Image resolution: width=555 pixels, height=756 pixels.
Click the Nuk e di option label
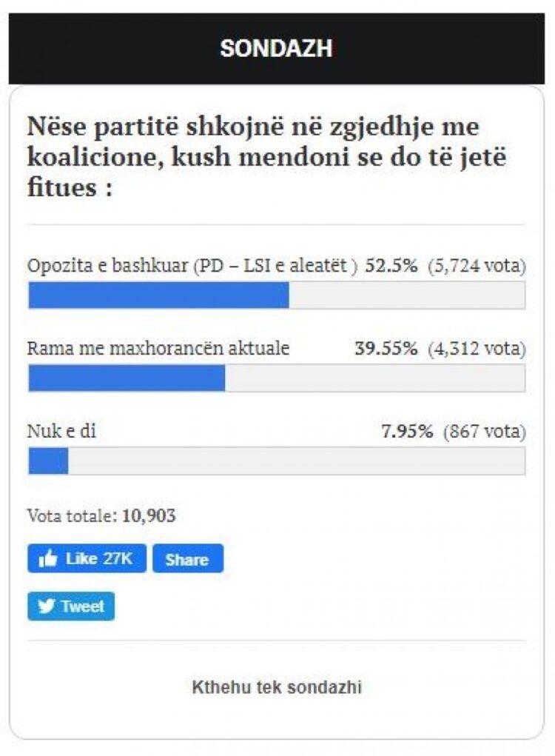coord(61,430)
